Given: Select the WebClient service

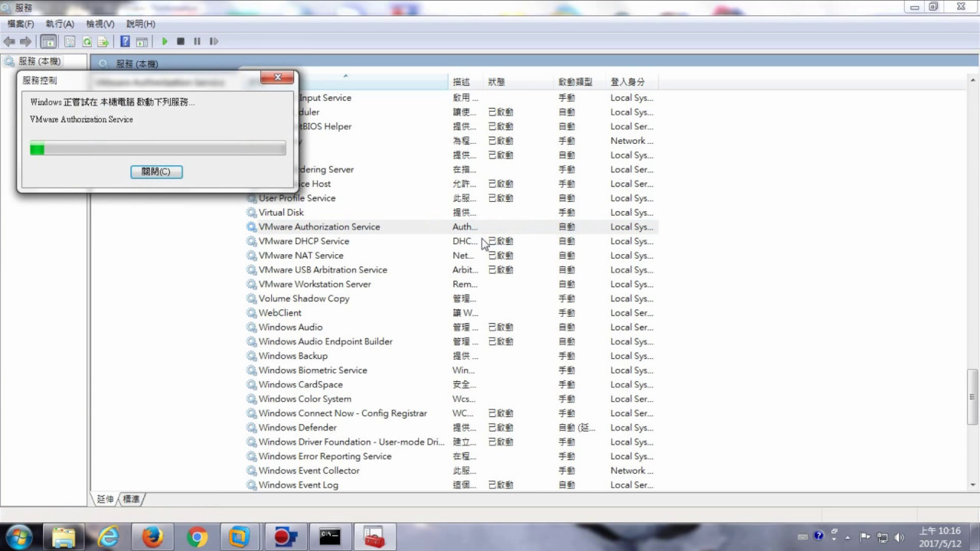Looking at the screenshot, I should 451,313.
